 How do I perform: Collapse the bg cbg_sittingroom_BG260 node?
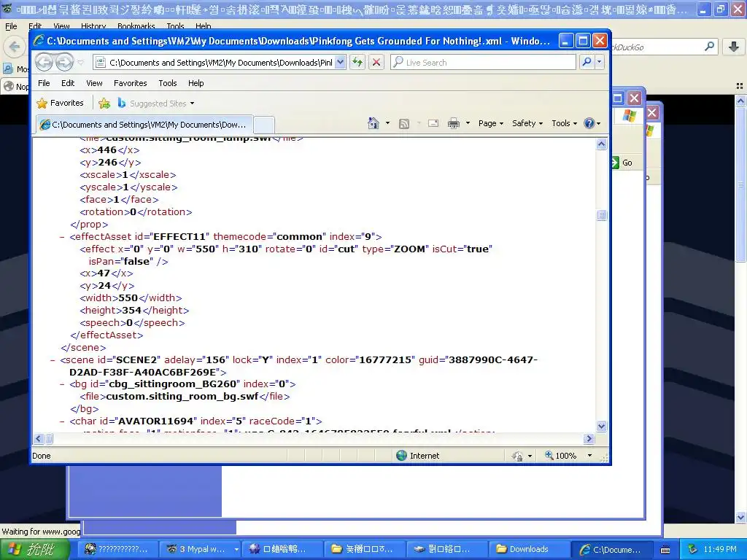click(x=62, y=384)
